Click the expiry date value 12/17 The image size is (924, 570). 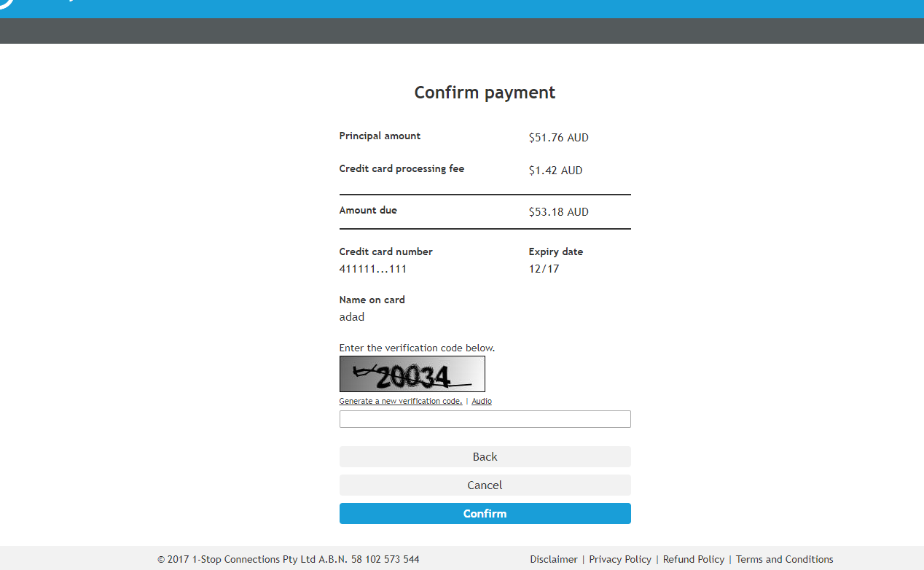click(x=544, y=269)
